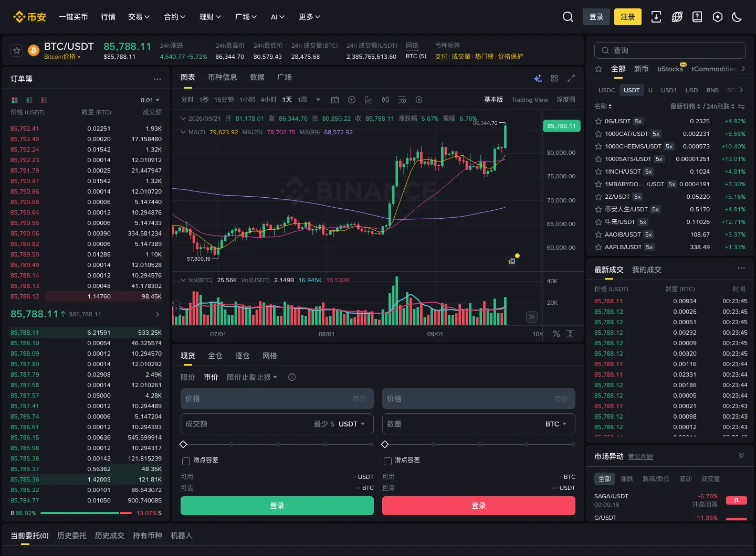Switch to the 全仓 margin tab

pyautogui.click(x=215, y=356)
